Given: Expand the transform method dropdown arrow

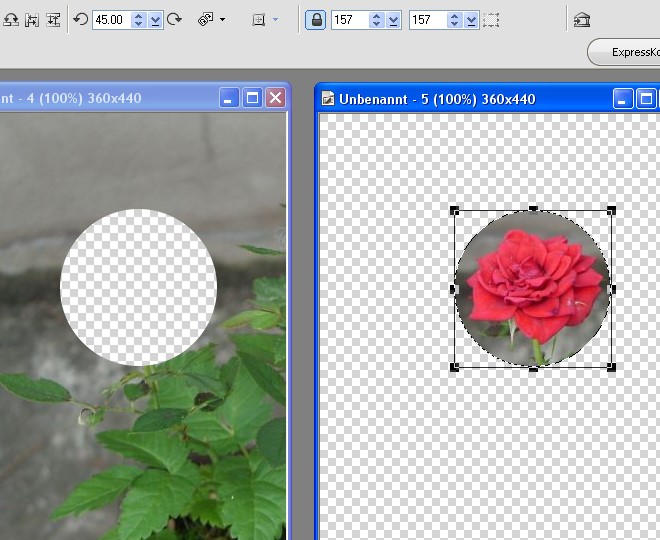Looking at the screenshot, I should (x=222, y=19).
